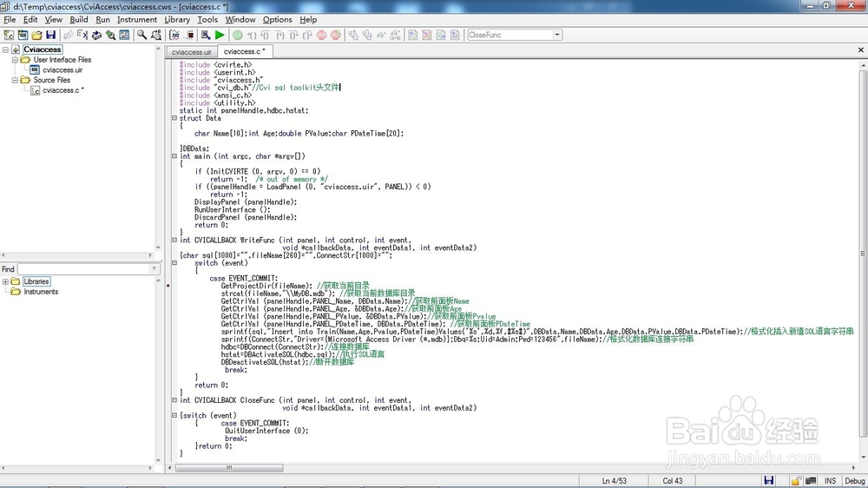Screen dimensions: 868x488
Task: Click the save floppy disk toolbar icon
Action: tap(50, 35)
